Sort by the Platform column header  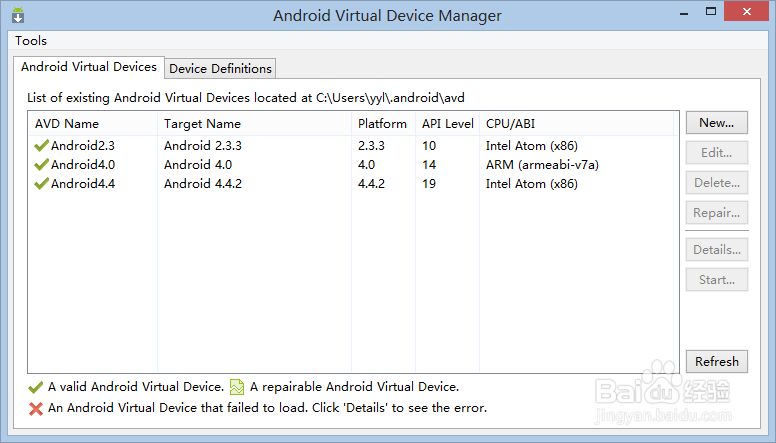pyautogui.click(x=382, y=124)
